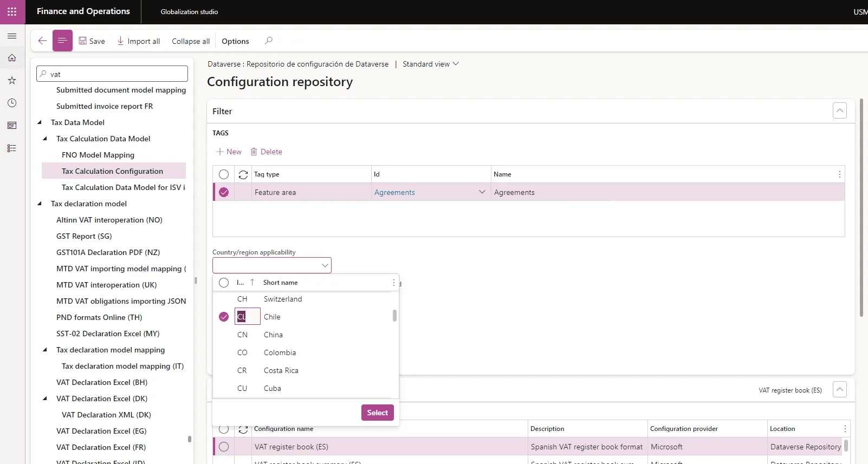Viewport: 868px width, 464px height.
Task: Click Collapse all
Action: 191,41
